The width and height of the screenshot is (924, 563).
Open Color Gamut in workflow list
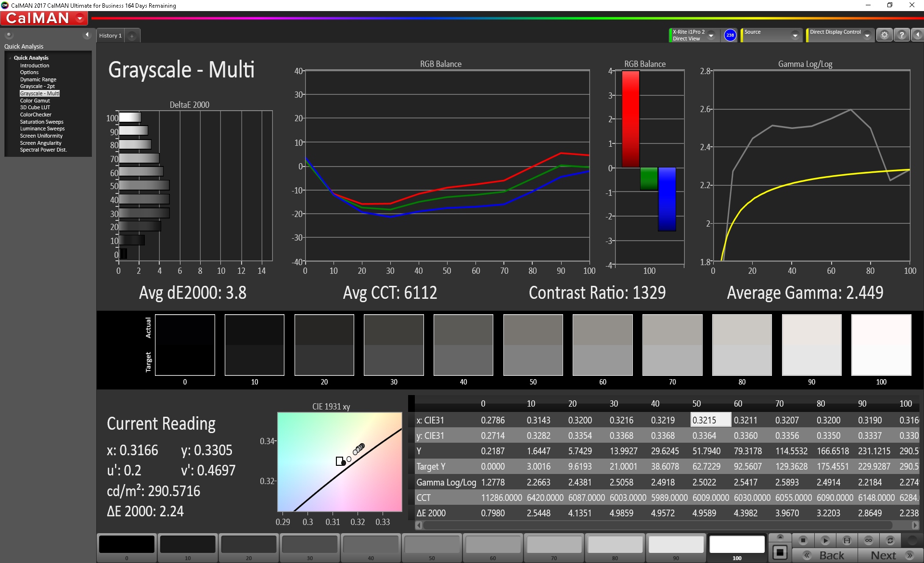[x=35, y=101]
